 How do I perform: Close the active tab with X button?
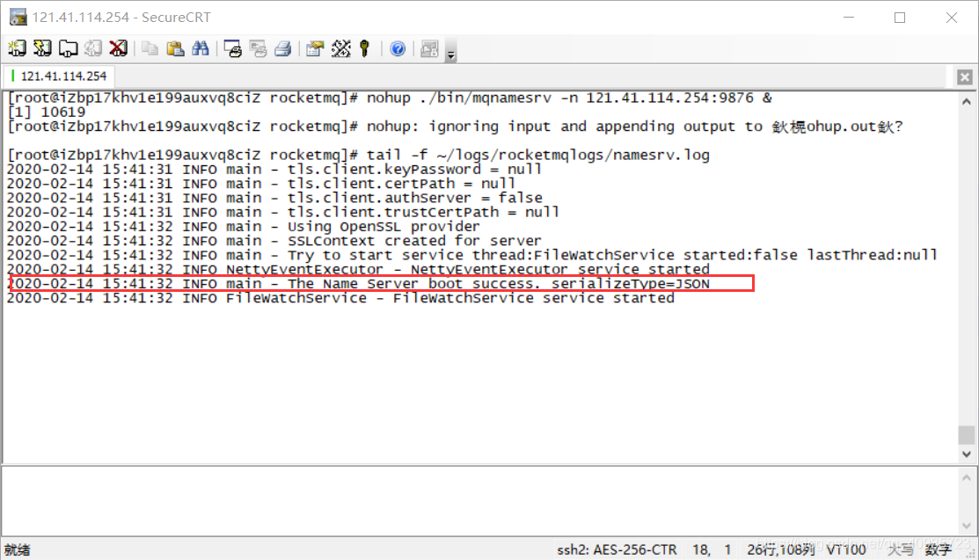click(965, 76)
